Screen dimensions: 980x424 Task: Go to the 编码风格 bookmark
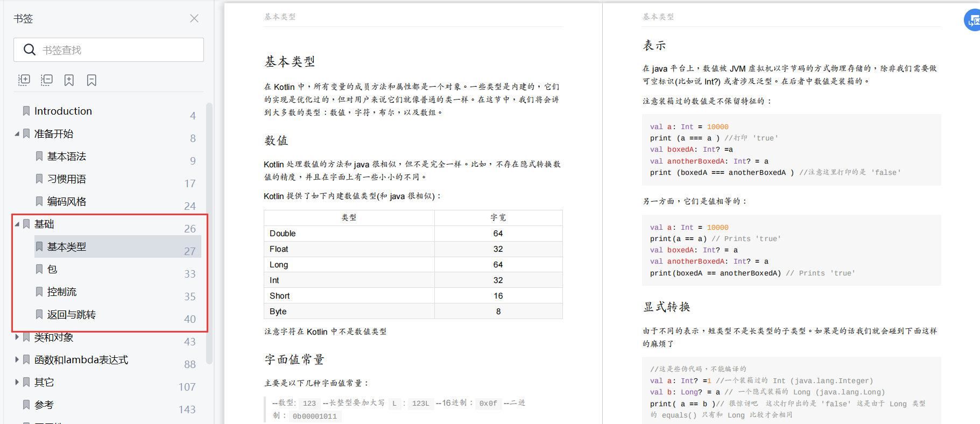(67, 201)
